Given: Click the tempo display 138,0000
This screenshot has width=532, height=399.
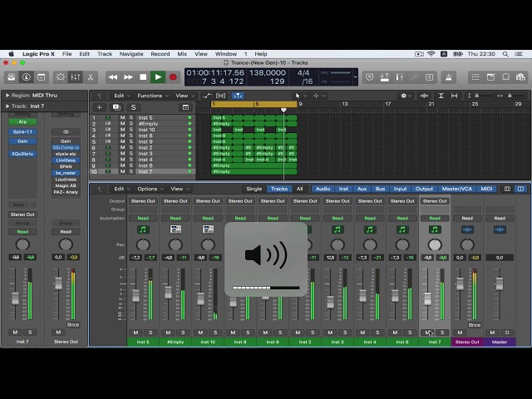Looking at the screenshot, I should [x=268, y=73].
